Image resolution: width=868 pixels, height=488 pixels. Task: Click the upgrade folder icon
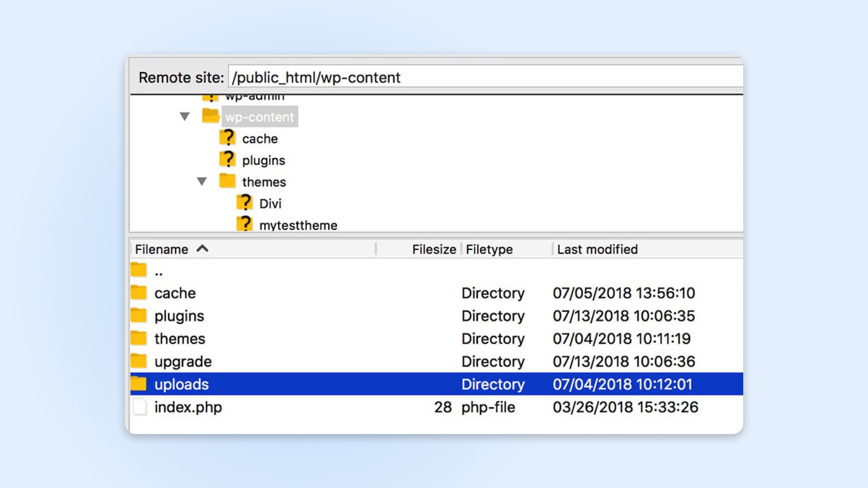click(139, 361)
